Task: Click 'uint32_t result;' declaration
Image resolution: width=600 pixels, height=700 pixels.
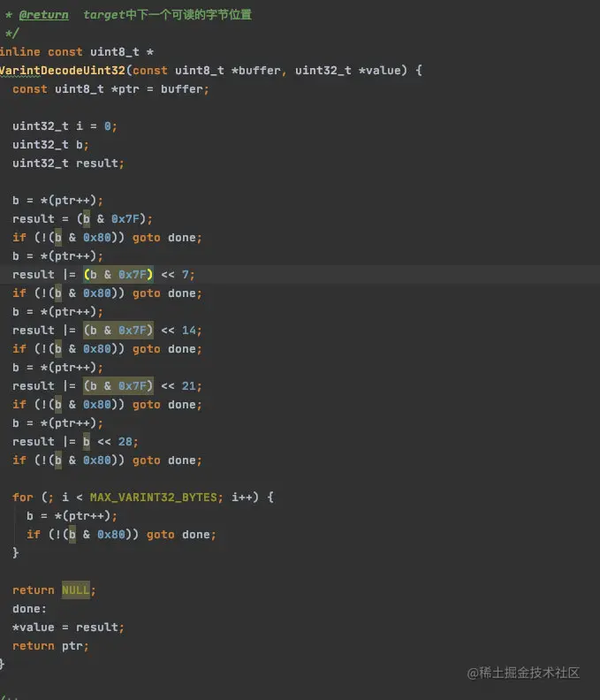Action: [x=68, y=164]
